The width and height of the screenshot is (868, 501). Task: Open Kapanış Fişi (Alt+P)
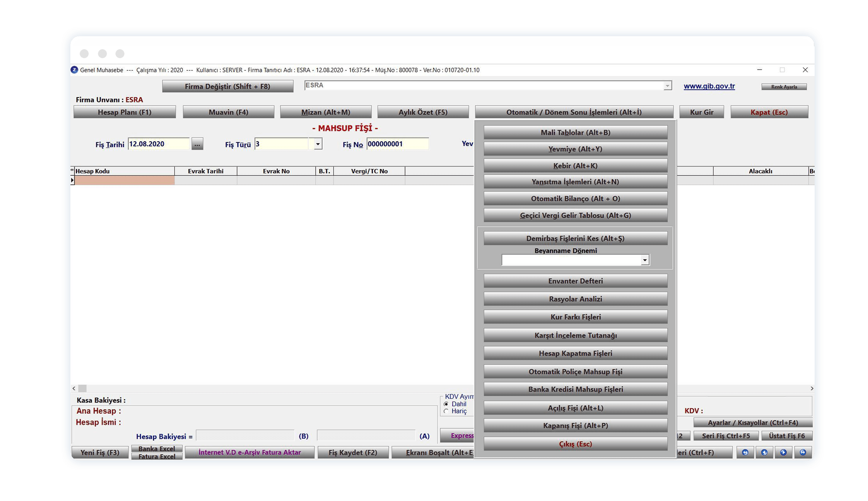[575, 426]
